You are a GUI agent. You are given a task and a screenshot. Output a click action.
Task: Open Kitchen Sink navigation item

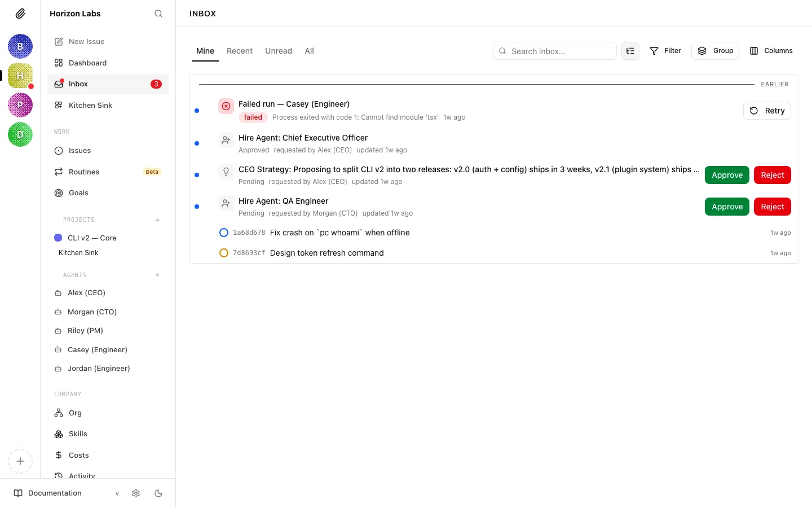(x=108, y=105)
